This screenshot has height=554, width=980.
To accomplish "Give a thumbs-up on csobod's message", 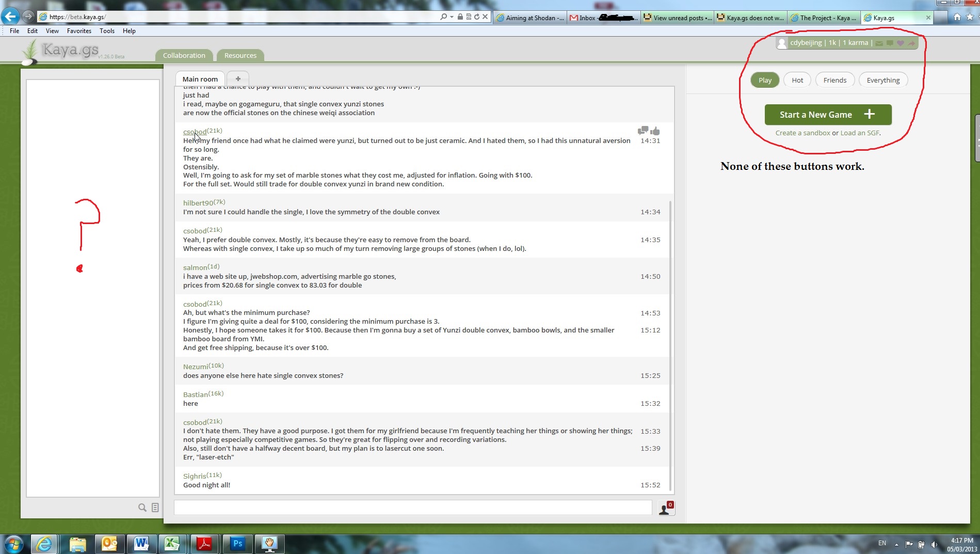I will click(x=655, y=131).
